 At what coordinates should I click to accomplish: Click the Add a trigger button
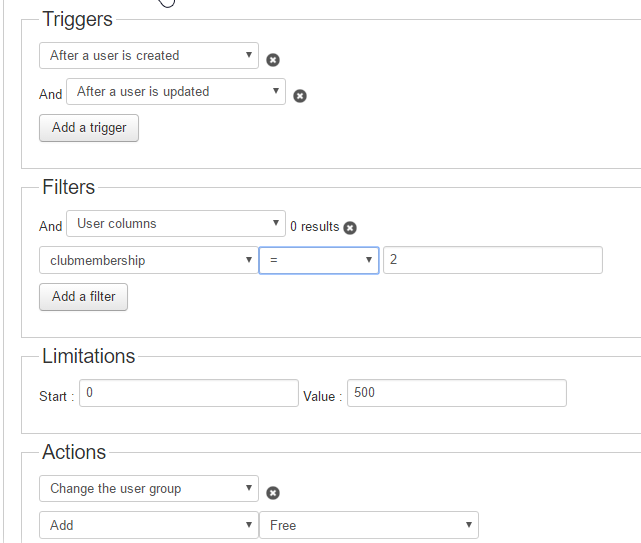click(x=89, y=128)
